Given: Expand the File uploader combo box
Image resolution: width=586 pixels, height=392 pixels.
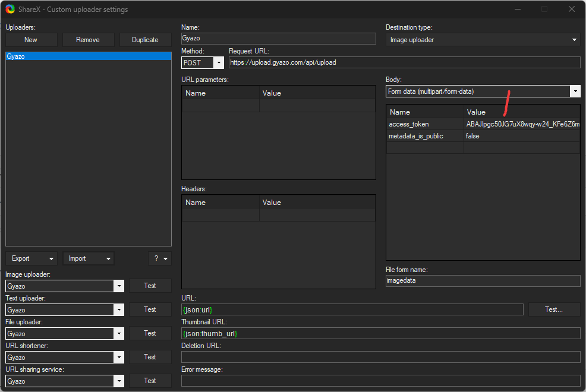Looking at the screenshot, I should [x=119, y=334].
